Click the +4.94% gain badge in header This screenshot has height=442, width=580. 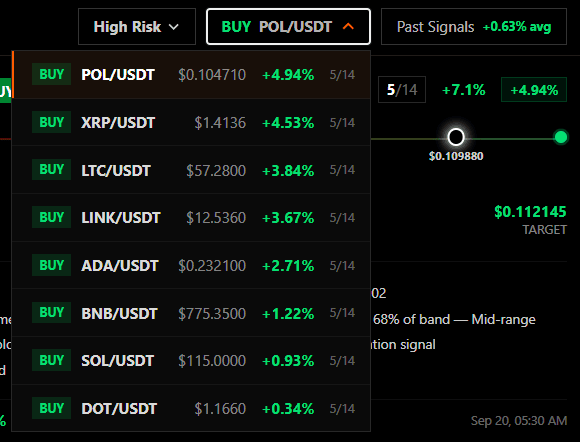pyautogui.click(x=534, y=90)
